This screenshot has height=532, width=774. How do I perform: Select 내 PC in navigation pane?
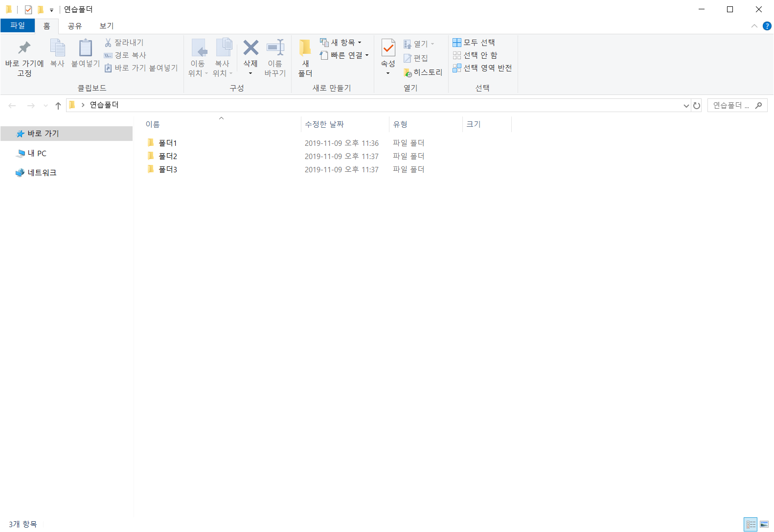click(x=37, y=153)
